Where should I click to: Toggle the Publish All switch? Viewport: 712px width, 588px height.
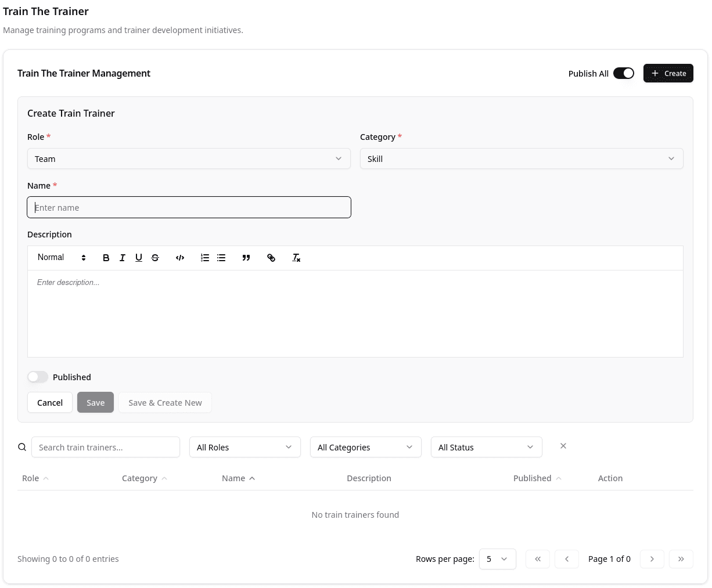(624, 73)
